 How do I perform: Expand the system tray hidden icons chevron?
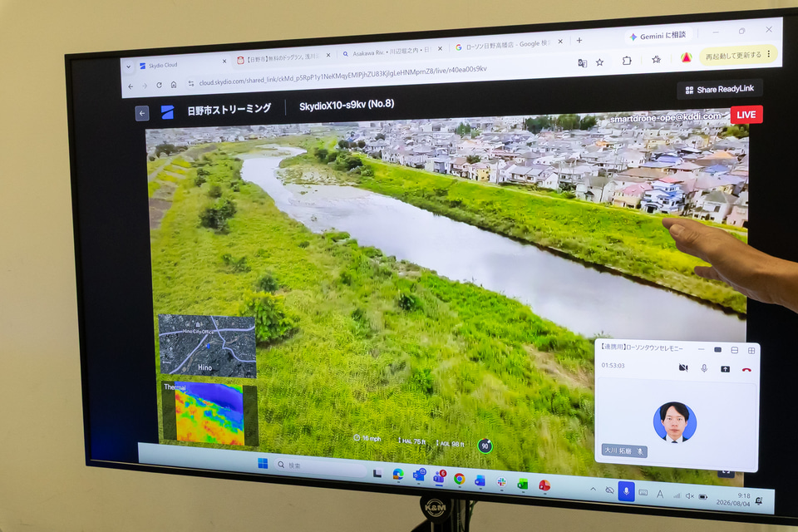tap(594, 490)
